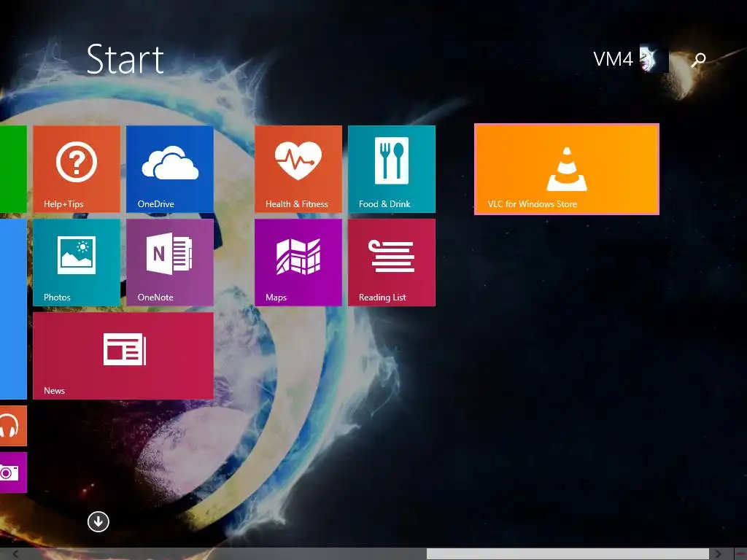Click the VM4 profile picture
This screenshot has width=747, height=560.
click(654, 60)
